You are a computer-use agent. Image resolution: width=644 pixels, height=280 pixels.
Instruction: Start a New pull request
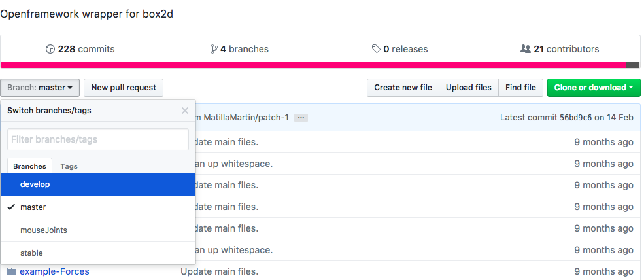click(x=124, y=88)
